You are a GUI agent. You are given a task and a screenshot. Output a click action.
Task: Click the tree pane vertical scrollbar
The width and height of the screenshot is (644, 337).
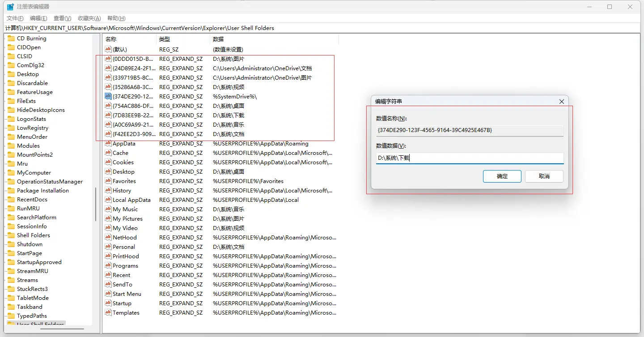tap(96, 205)
